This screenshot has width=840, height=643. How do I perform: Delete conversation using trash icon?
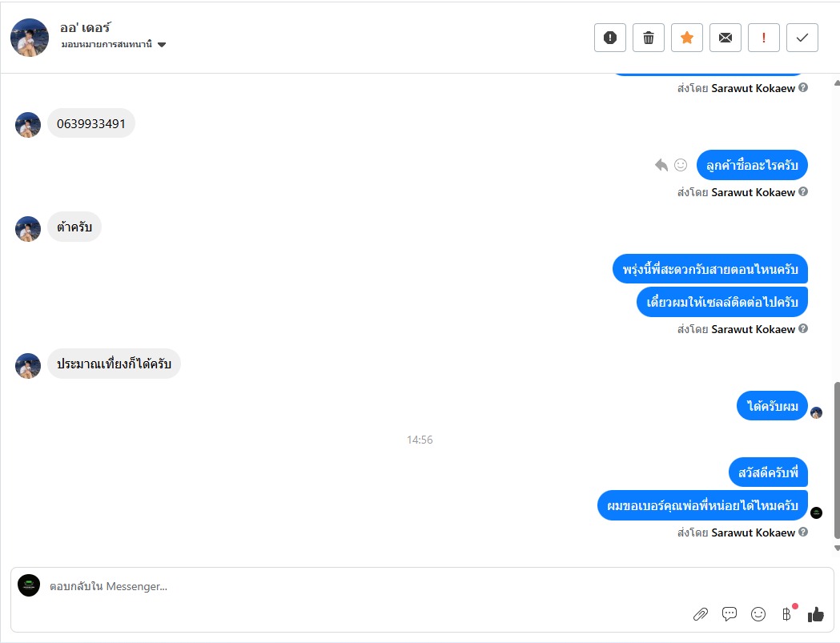(648, 38)
